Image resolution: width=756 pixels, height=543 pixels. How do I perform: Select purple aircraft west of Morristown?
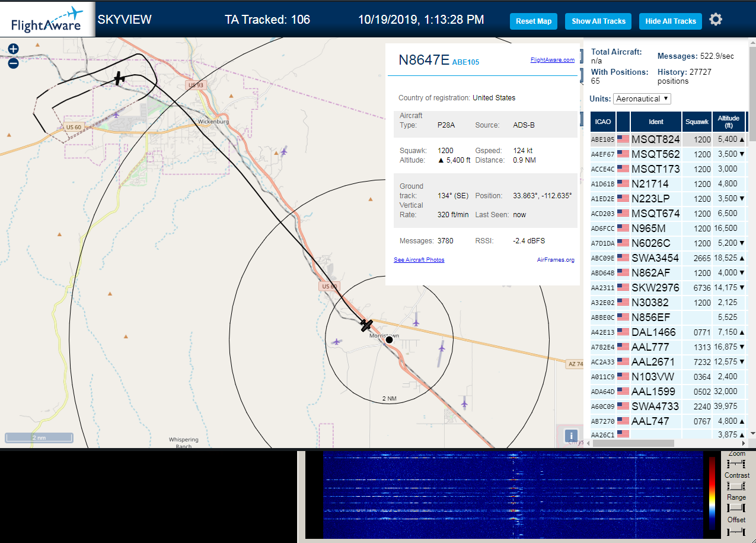coord(337,341)
